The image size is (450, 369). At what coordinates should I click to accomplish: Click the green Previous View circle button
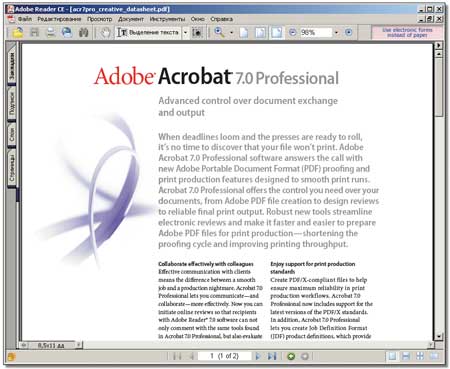coord(291,356)
